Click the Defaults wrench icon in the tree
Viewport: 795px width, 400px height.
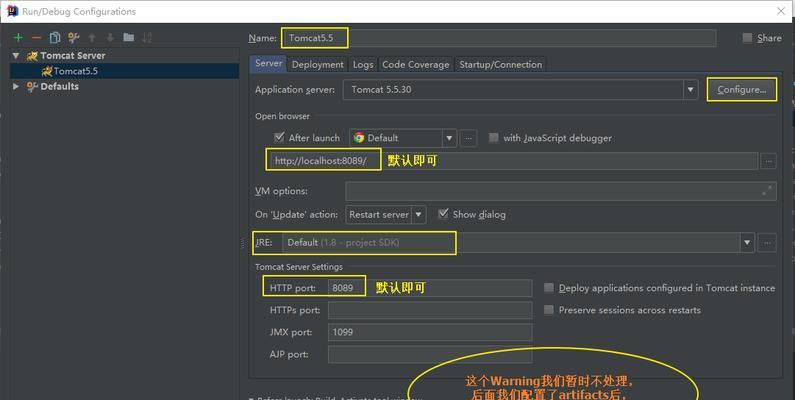tap(32, 87)
